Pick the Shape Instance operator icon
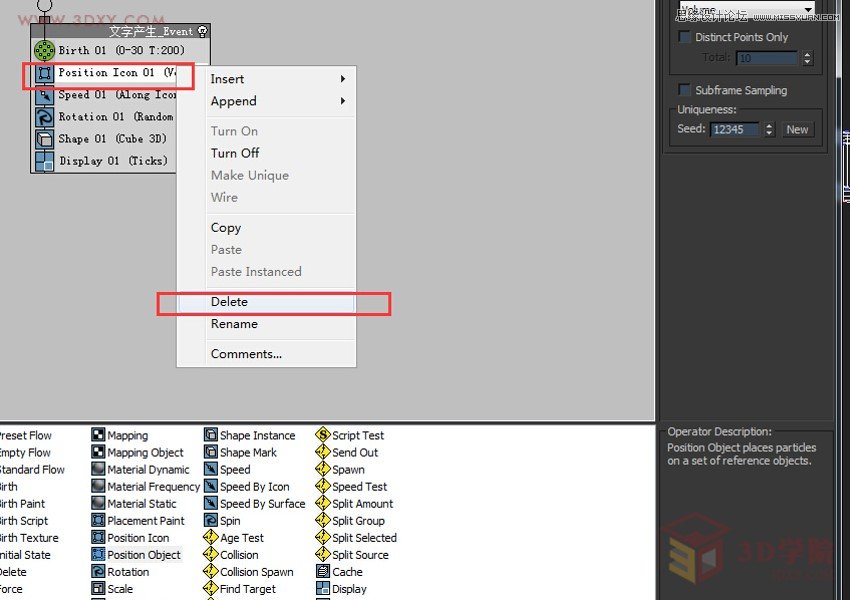The image size is (850, 600). point(211,435)
